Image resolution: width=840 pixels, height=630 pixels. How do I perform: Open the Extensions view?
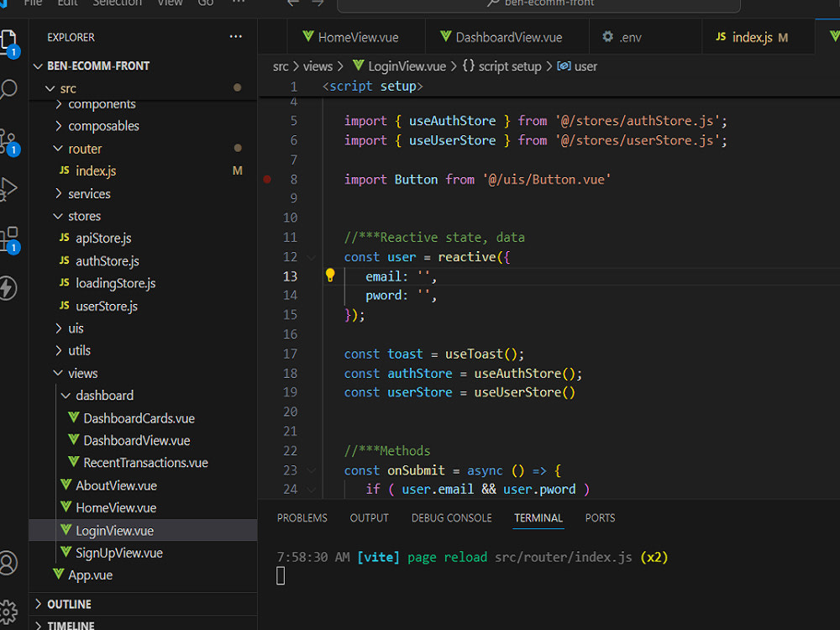tap(8, 239)
